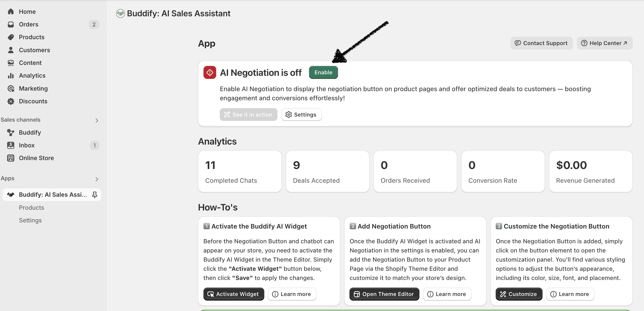Click the Inbox count badge 1
The width and height of the screenshot is (644, 311).
tap(95, 145)
